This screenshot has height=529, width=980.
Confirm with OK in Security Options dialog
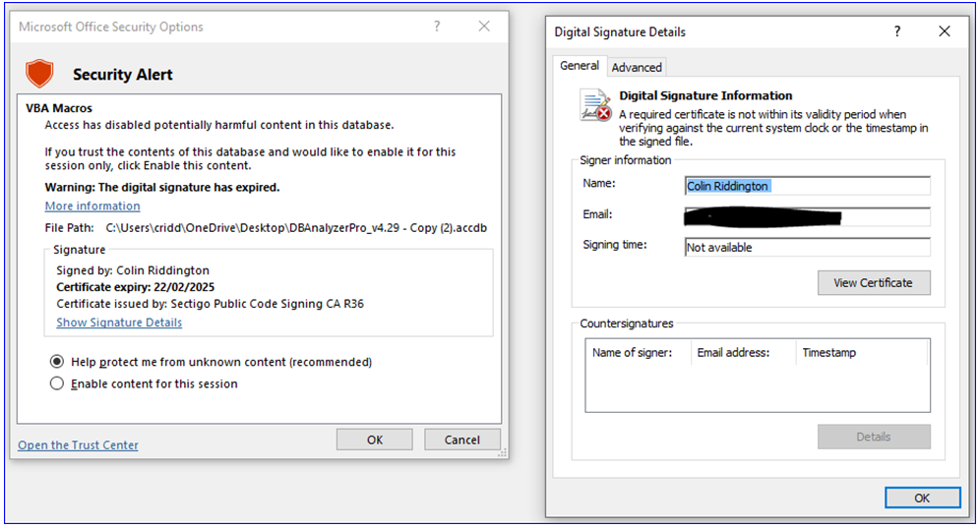coord(374,440)
